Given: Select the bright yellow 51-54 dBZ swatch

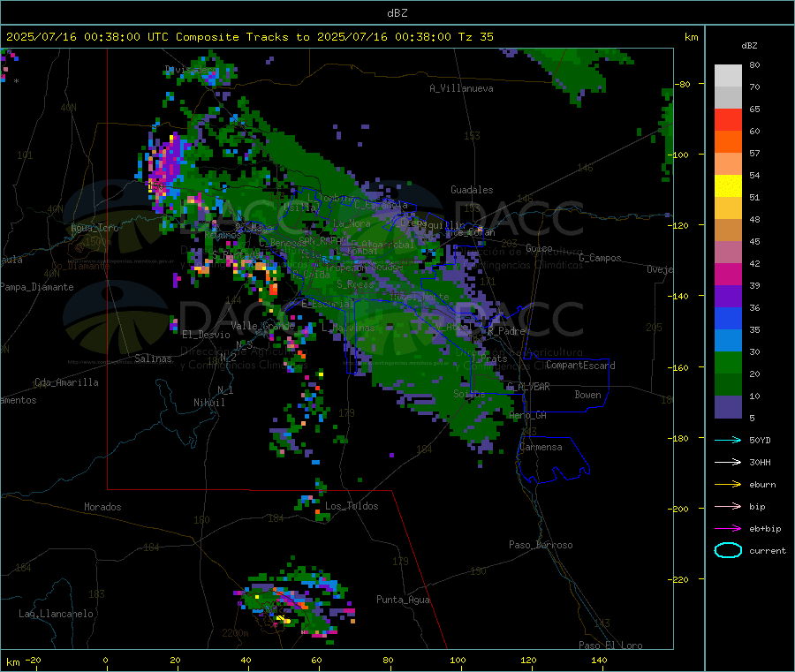Looking at the screenshot, I should [728, 186].
